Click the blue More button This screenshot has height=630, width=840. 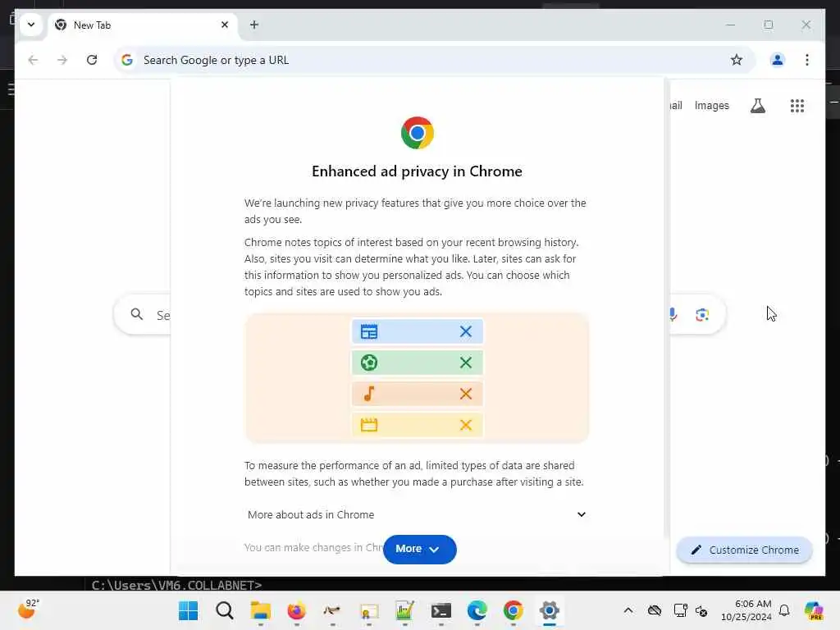pos(420,549)
